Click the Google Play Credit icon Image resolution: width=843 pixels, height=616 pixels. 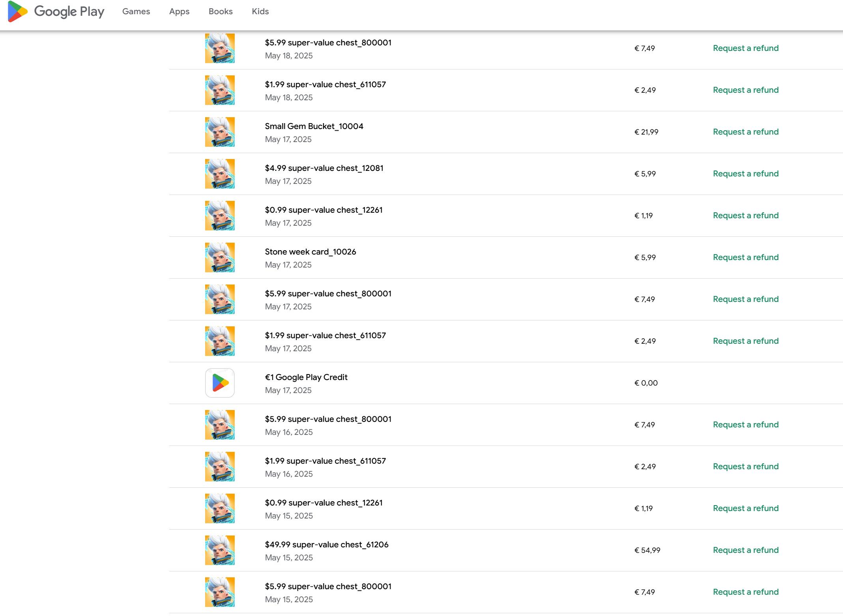point(220,383)
